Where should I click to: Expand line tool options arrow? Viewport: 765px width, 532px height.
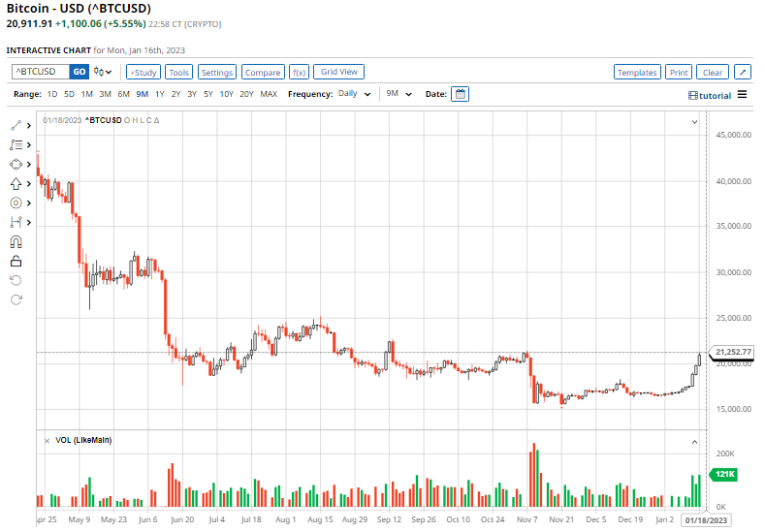(x=29, y=126)
